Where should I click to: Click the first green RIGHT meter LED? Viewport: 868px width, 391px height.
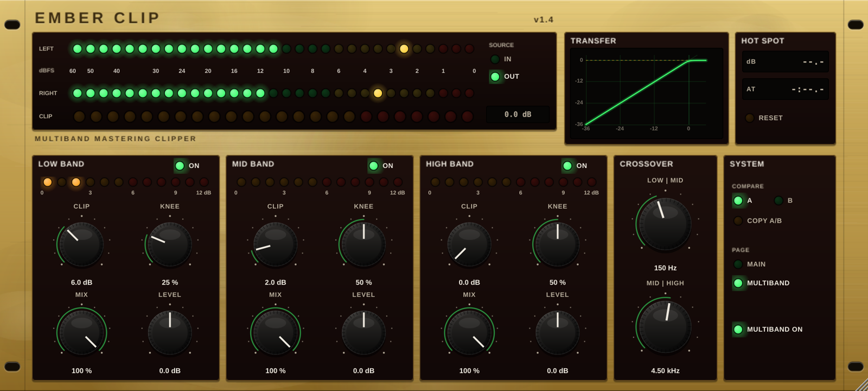pos(78,93)
